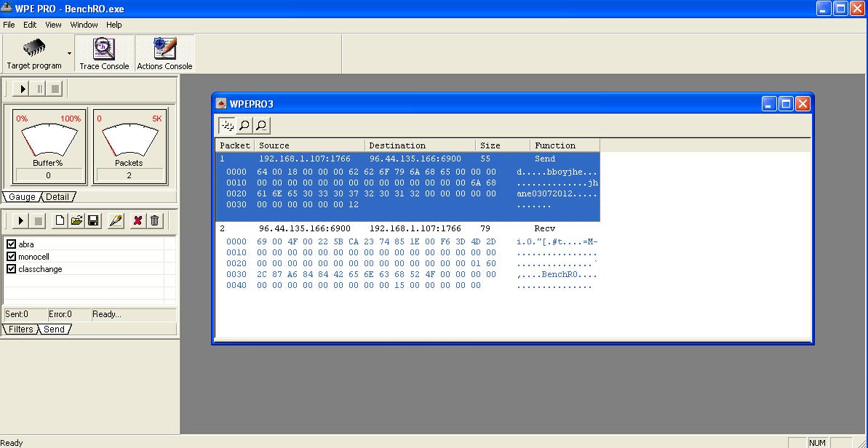Click the trash can icon in filter toolbar

point(155,220)
